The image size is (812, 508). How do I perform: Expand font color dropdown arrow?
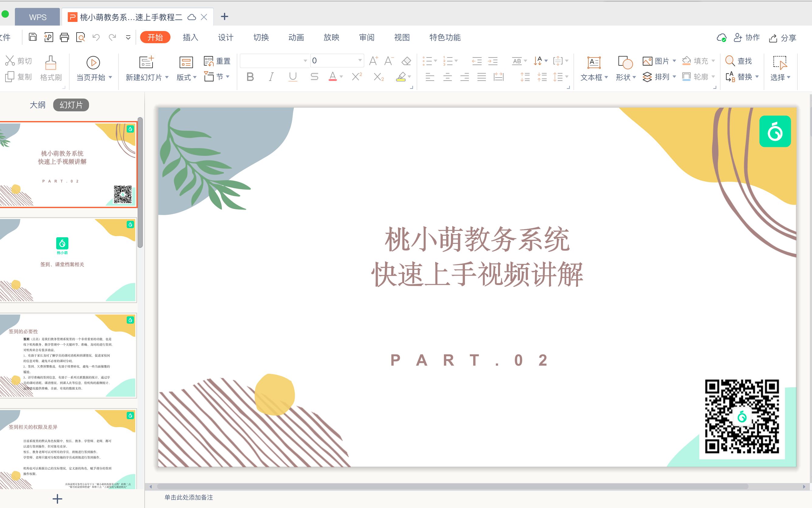pyautogui.click(x=341, y=77)
